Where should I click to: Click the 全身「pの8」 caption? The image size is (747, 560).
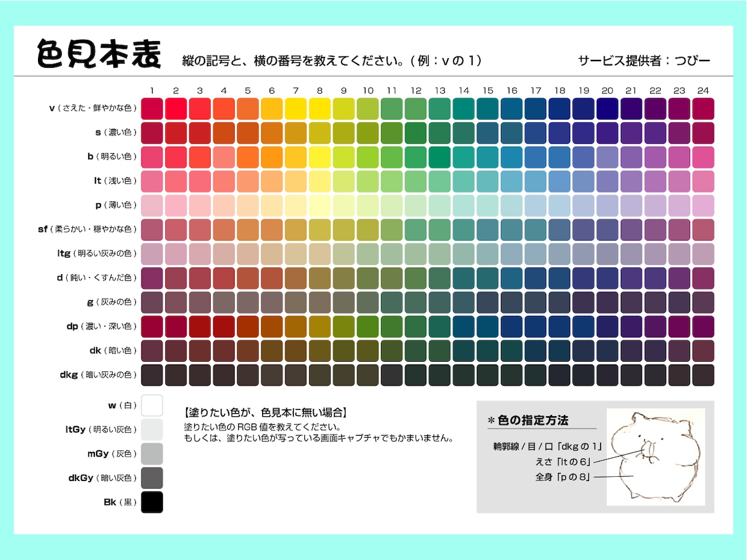(563, 476)
